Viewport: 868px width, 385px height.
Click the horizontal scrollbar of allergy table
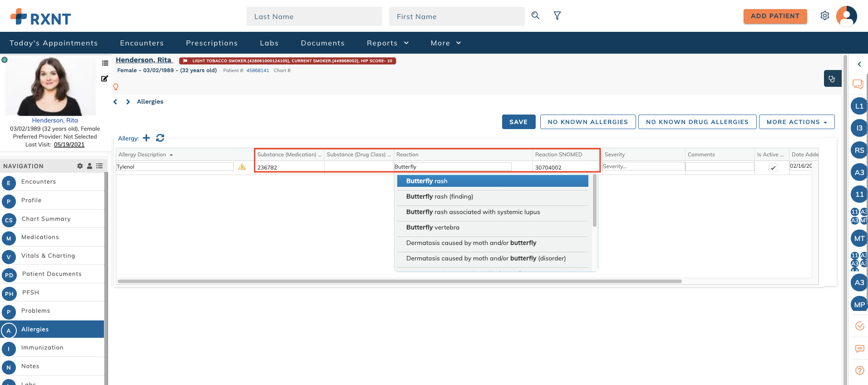399,281
